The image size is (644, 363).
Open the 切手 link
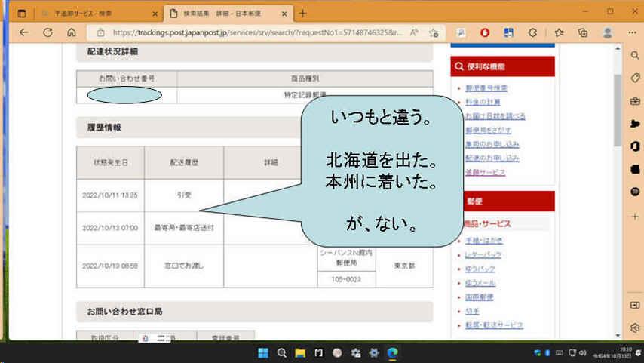472,311
